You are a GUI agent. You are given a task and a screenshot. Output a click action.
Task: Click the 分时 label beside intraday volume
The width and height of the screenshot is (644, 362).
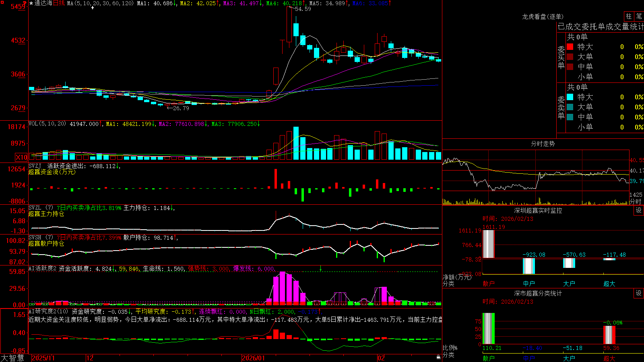click(x=636, y=202)
